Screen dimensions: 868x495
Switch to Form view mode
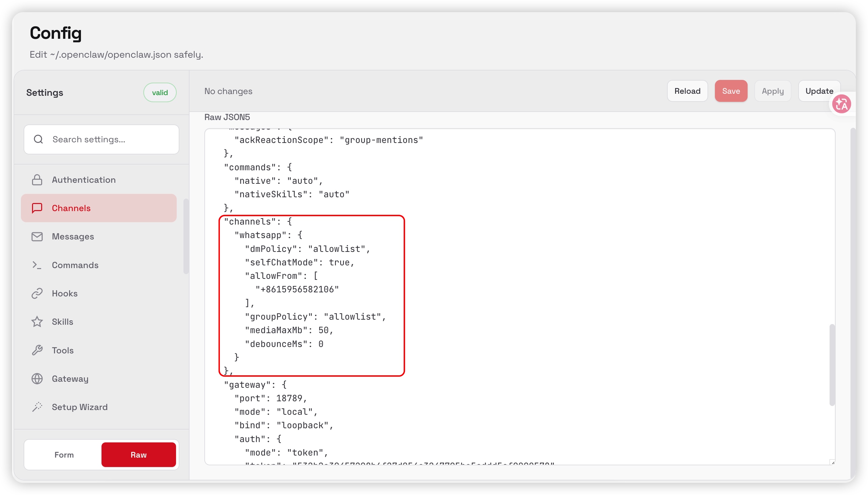(64, 455)
